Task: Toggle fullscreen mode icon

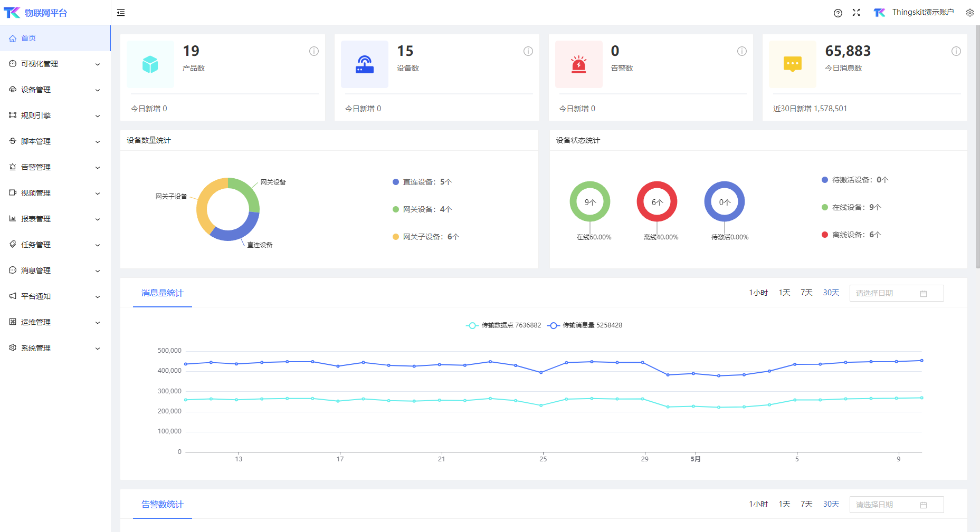Action: click(856, 13)
